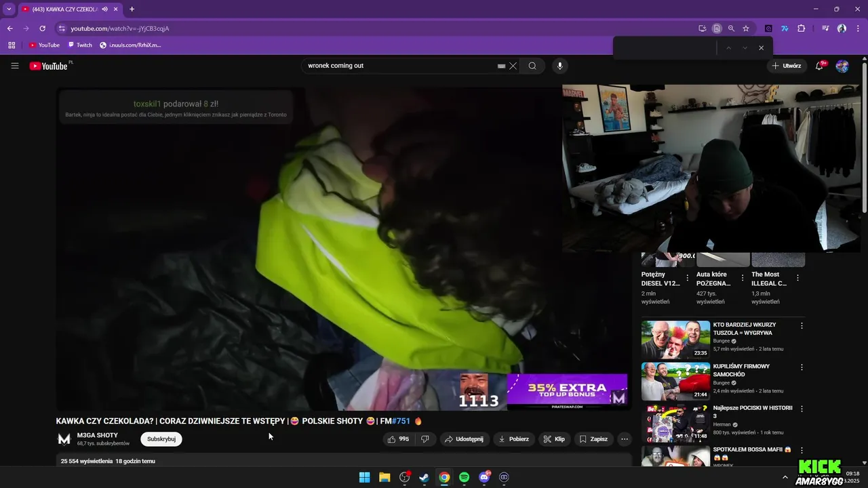Open the i.nuuls.com bookmark
Screen dimensions: 868x488
[x=131, y=45]
